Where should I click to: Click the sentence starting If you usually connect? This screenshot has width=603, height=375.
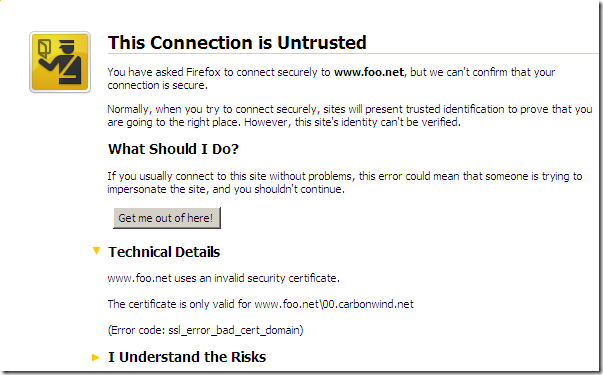point(345,183)
